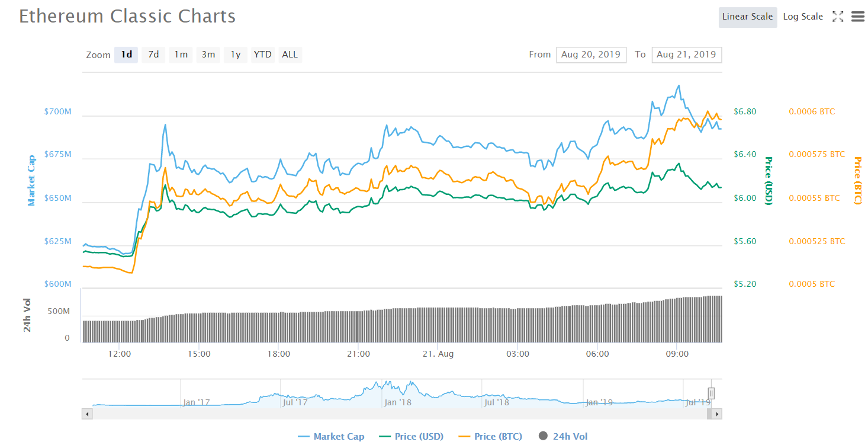Click the 18:00 time label
The image size is (868, 445).
coord(278,354)
